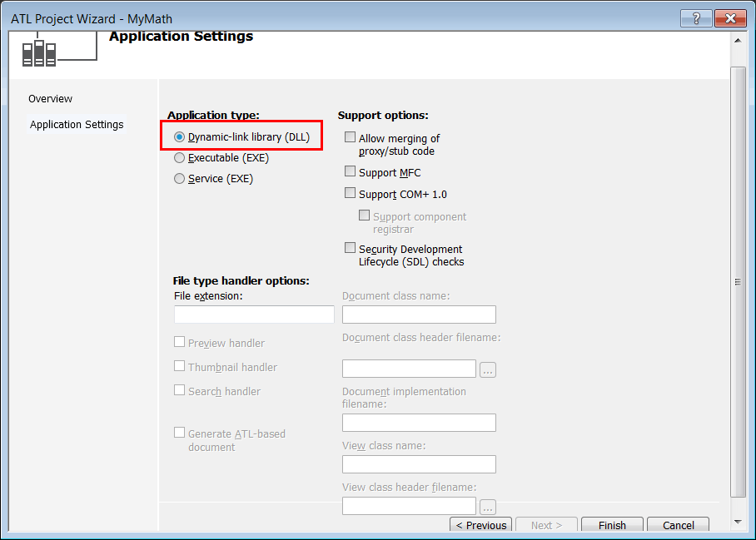Viewport: 756px width, 540px height.
Task: Click the View class name field
Action: click(x=419, y=464)
